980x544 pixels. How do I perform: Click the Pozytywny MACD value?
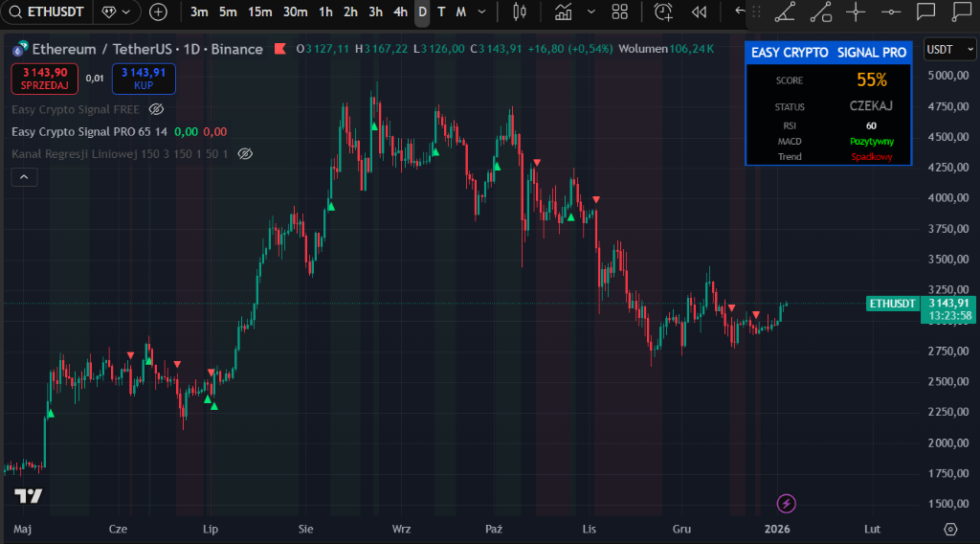click(872, 142)
